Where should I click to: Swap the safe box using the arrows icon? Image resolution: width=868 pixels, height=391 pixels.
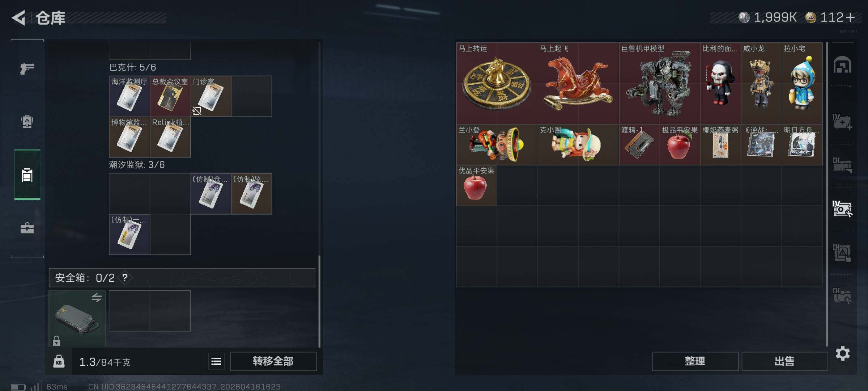97,298
